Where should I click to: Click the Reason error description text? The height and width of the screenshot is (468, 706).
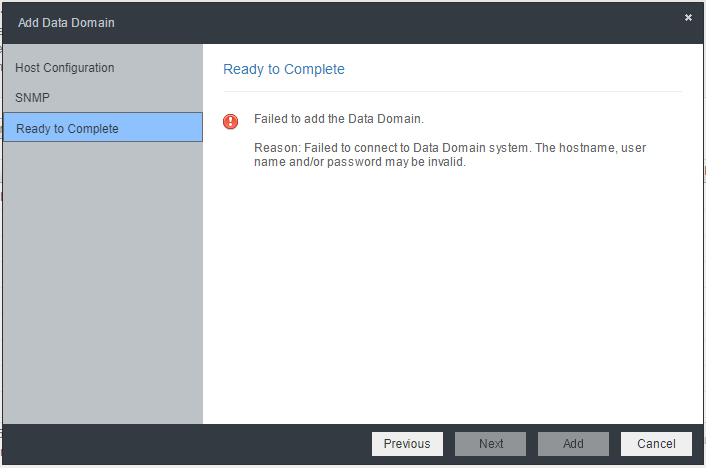click(x=450, y=154)
